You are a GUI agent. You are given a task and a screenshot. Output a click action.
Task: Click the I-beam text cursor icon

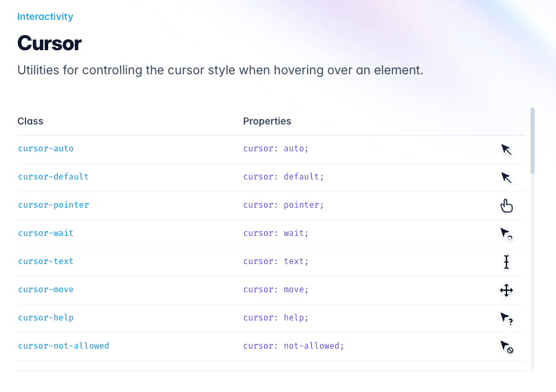click(506, 262)
